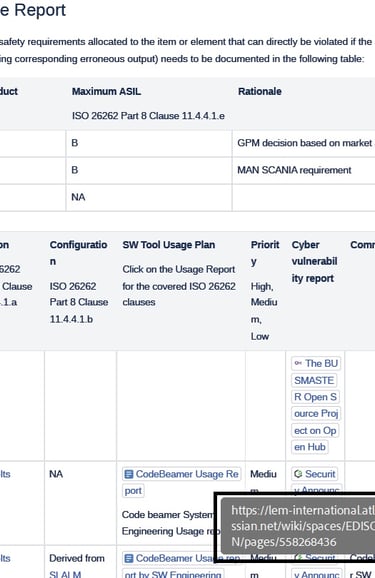Open CodeBeamer Usage Report link in NA configuration row
The height and width of the screenshot is (578, 375).
tap(181, 482)
